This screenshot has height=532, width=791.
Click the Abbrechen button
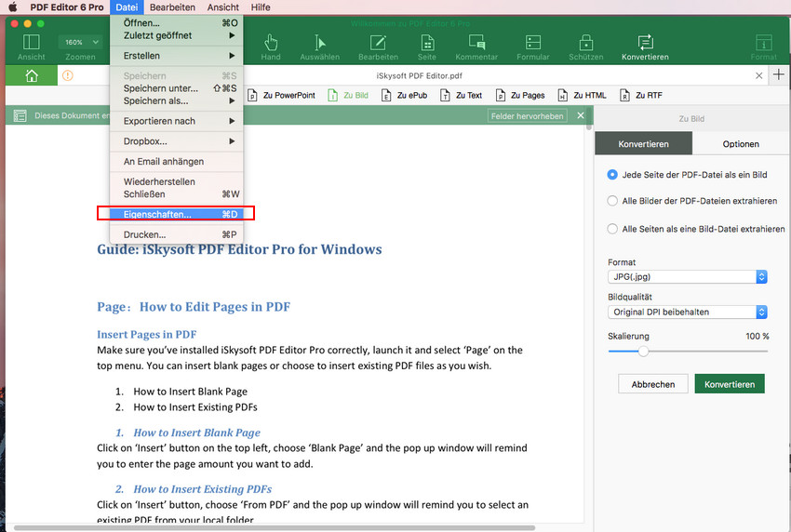(x=652, y=384)
